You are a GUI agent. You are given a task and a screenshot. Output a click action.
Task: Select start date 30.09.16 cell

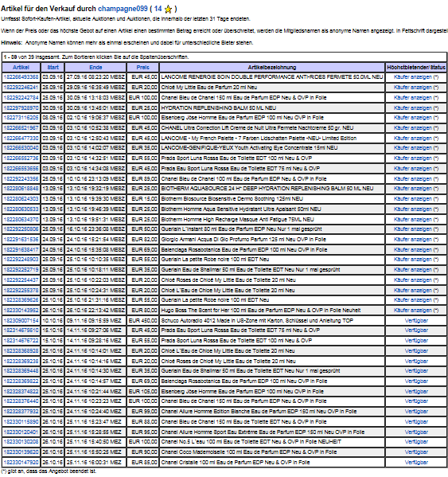(53, 108)
